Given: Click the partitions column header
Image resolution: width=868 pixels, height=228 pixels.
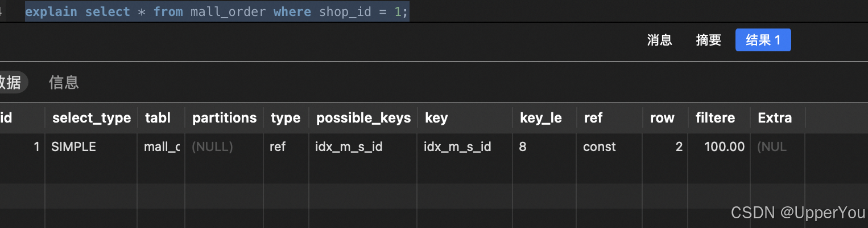Looking at the screenshot, I should click(224, 118).
